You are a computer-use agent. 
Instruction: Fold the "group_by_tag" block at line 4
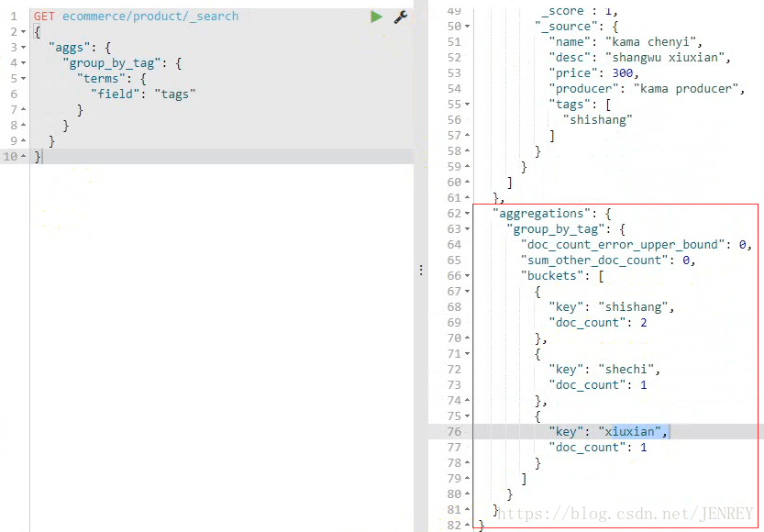(24, 63)
